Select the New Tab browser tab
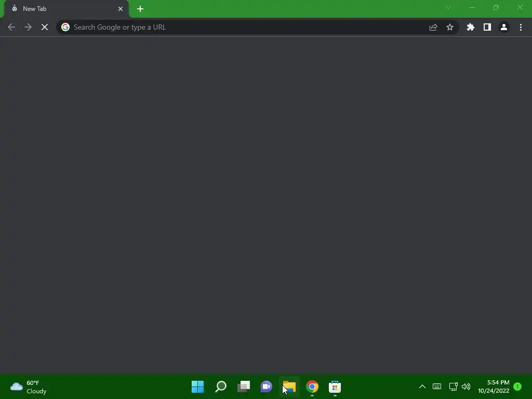Viewport: 532px width, 399px height. click(x=66, y=9)
